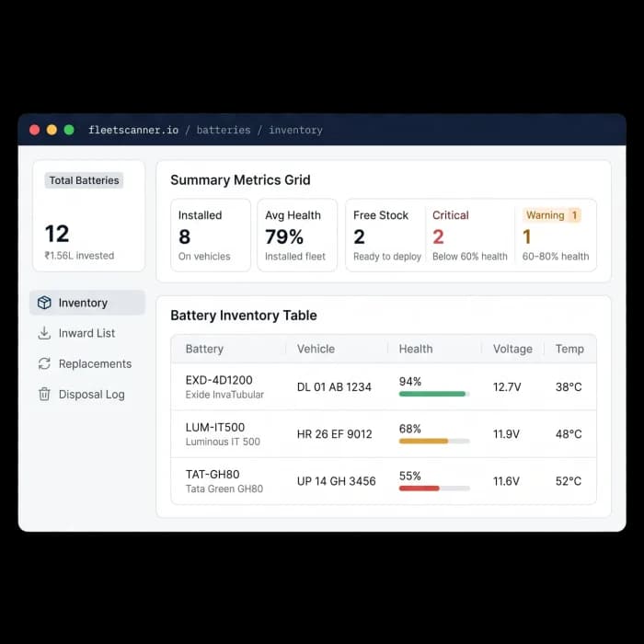The image size is (644, 644).
Task: Click the red 55% health bar
Action: (x=434, y=489)
